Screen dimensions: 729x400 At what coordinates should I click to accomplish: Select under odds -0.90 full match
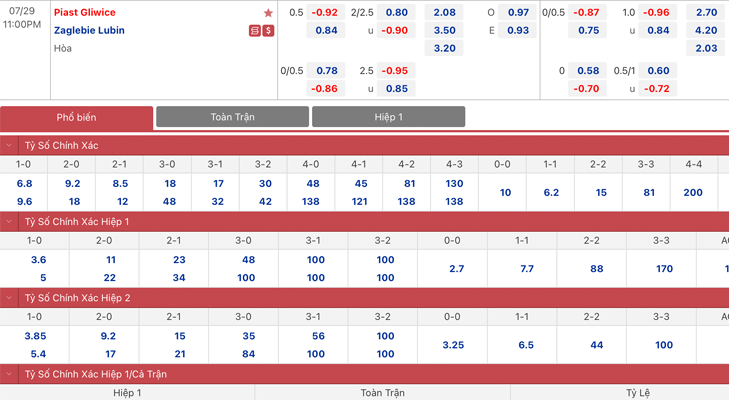[x=396, y=31]
